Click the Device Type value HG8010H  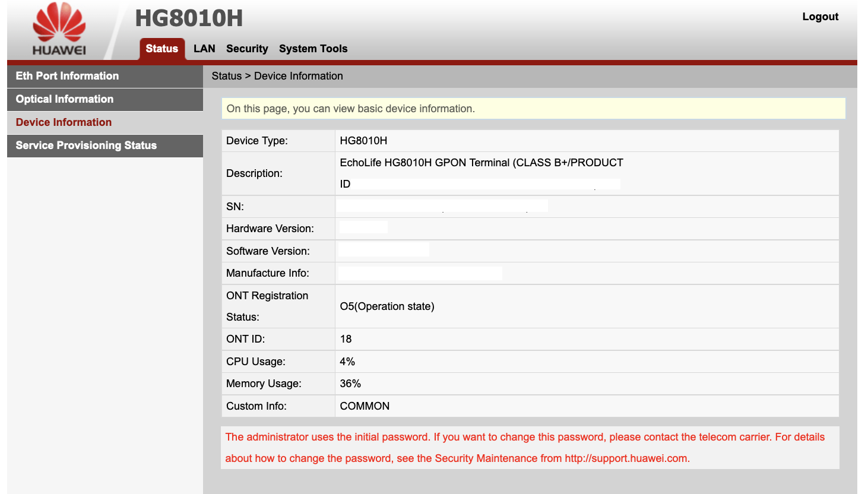tap(363, 141)
